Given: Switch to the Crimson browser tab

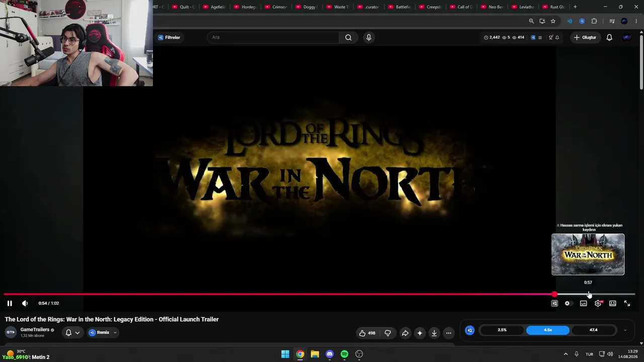Looking at the screenshot, I should [276, 7].
